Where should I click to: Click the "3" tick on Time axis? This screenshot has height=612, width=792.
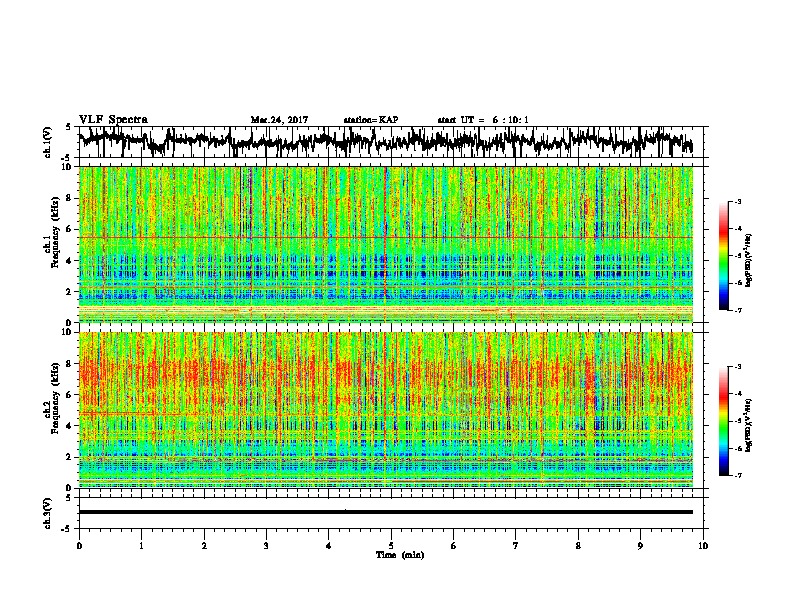pyautogui.click(x=266, y=546)
